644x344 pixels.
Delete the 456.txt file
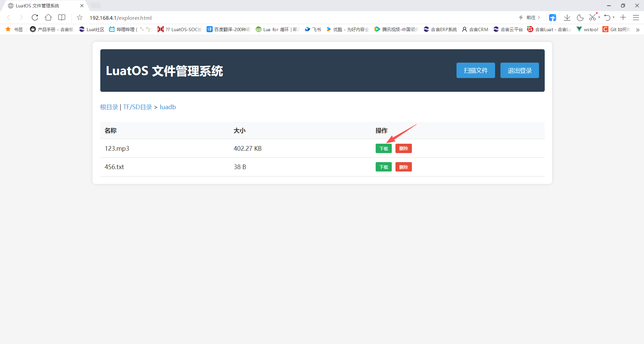[403, 167]
